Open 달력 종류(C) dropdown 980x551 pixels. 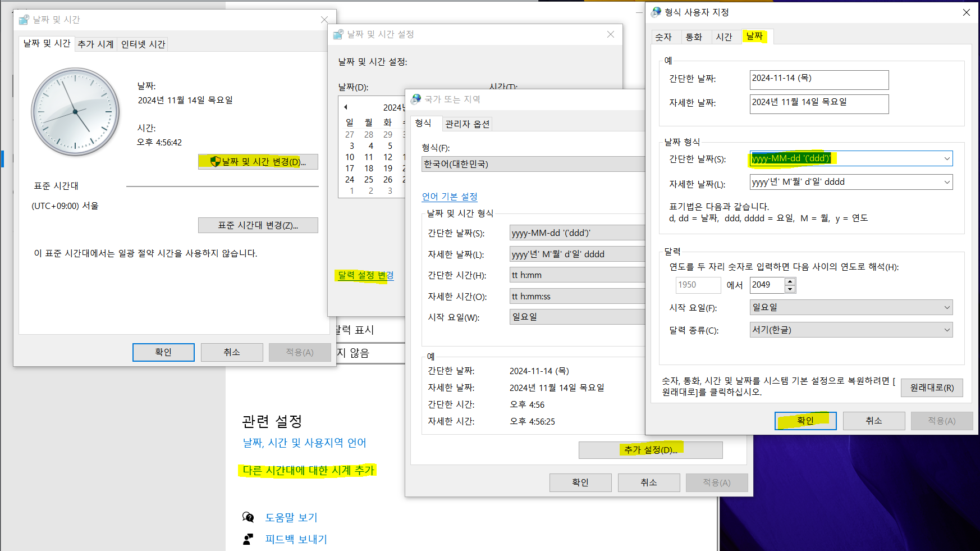click(x=851, y=330)
